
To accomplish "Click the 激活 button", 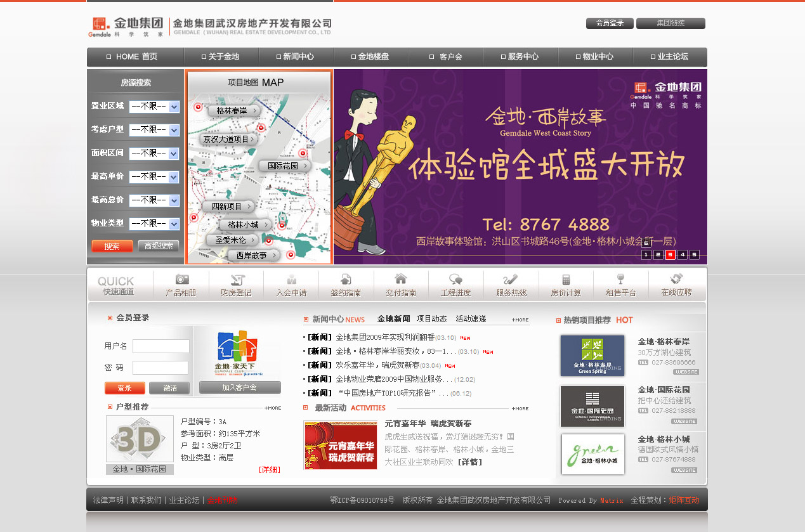I will (x=169, y=388).
